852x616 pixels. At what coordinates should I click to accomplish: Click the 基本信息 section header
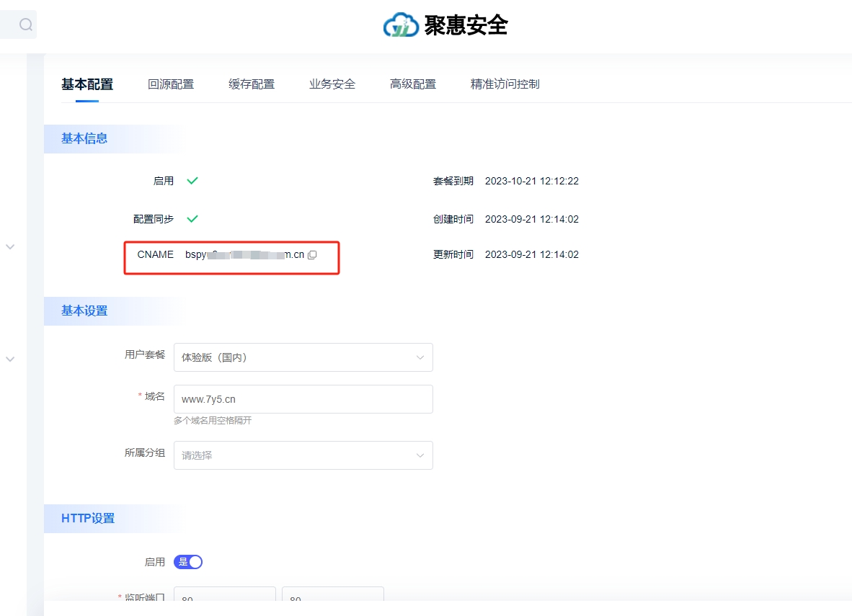[84, 139]
